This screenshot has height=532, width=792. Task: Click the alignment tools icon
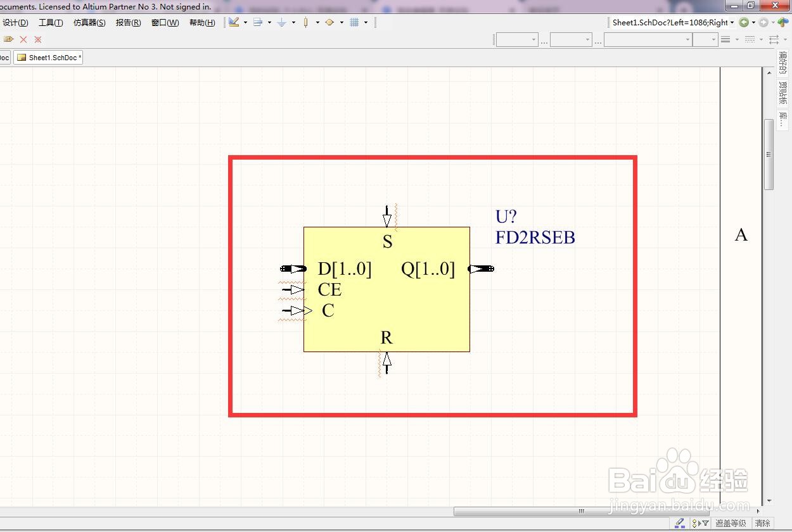tap(258, 22)
